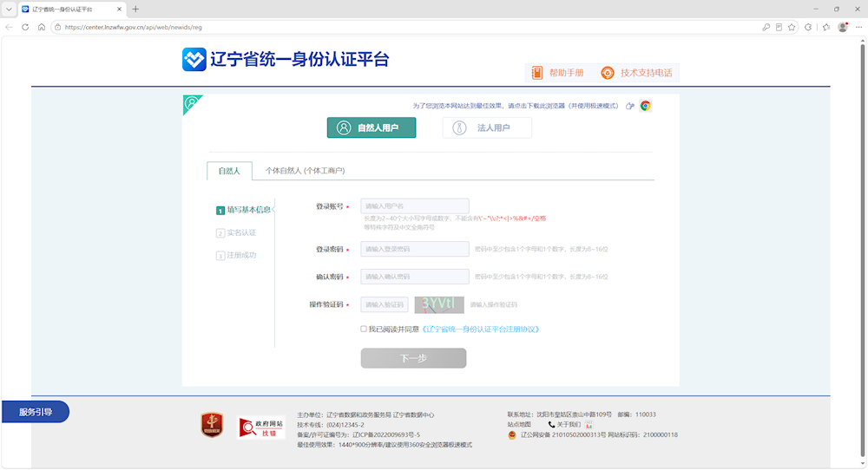This screenshot has width=868, height=470.
Task: Open the 关于我们 footer link
Action: (569, 425)
